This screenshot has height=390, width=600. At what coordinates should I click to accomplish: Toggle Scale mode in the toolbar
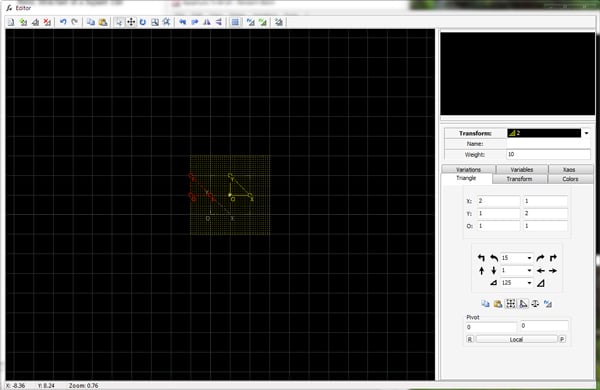(x=155, y=22)
